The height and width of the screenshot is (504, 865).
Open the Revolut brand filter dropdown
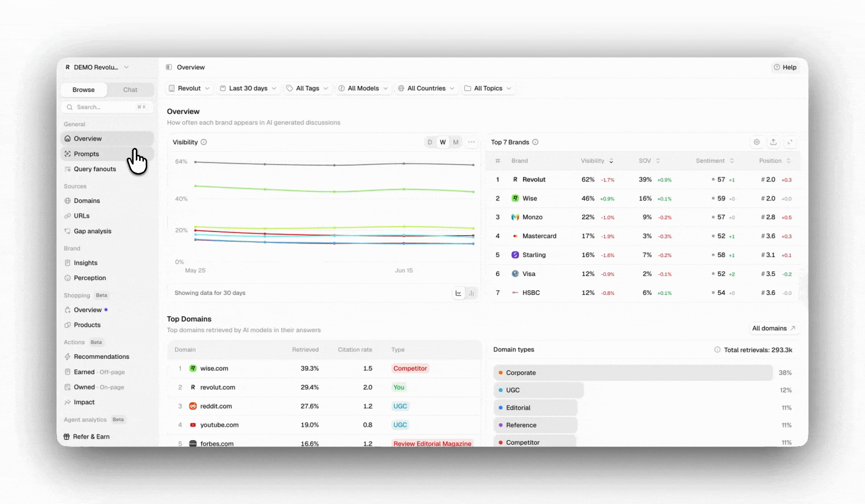coord(189,88)
